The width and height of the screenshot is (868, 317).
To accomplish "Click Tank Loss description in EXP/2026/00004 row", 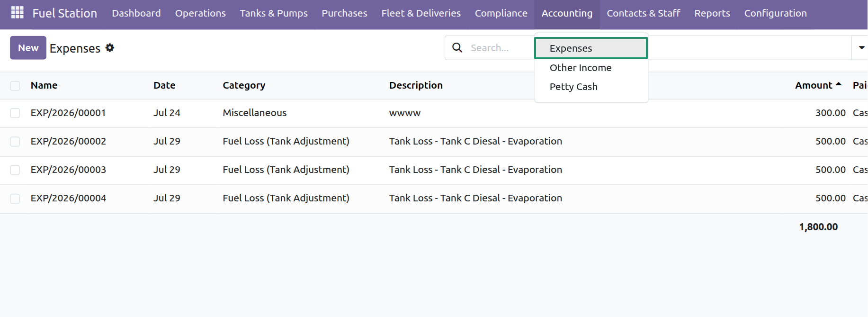I will tap(475, 198).
